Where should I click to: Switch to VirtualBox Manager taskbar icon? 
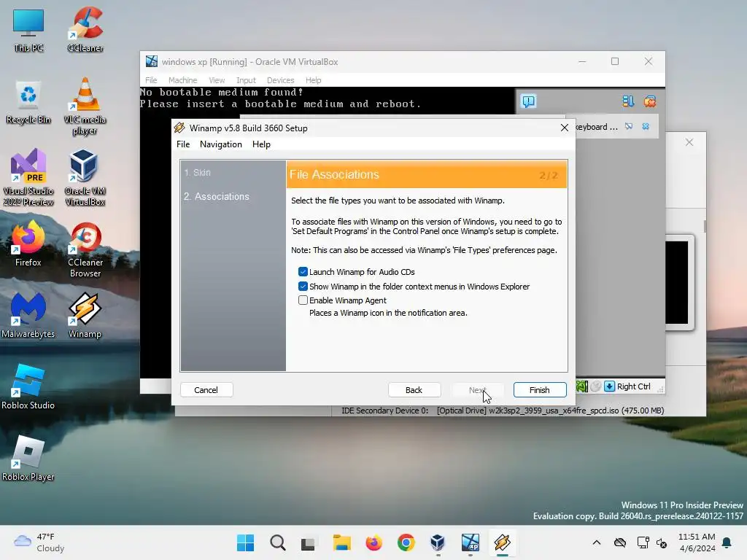[x=438, y=542]
